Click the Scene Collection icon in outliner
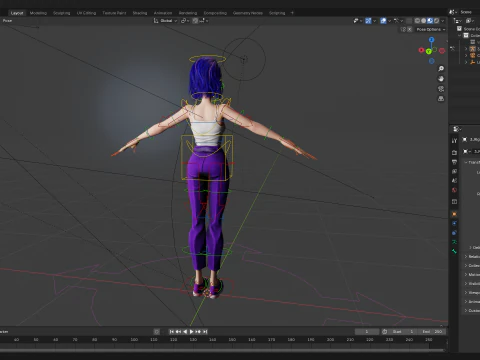This screenshot has height=360, width=480. [459, 29]
